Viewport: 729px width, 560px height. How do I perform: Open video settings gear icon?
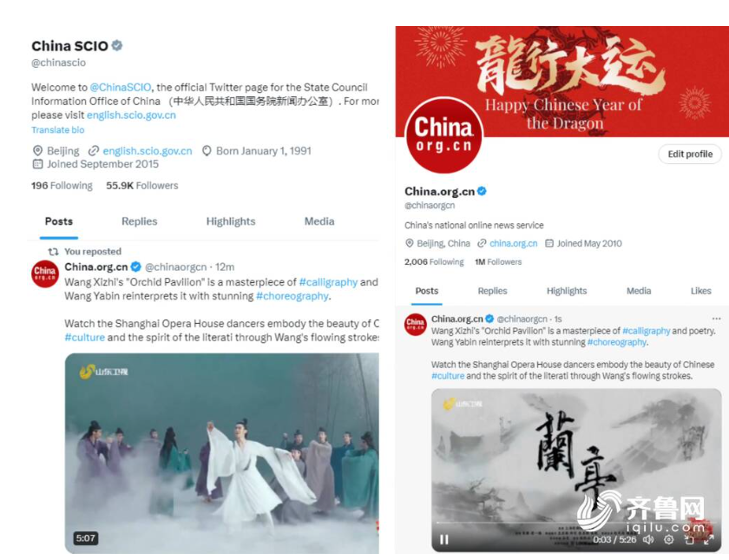[x=668, y=539]
